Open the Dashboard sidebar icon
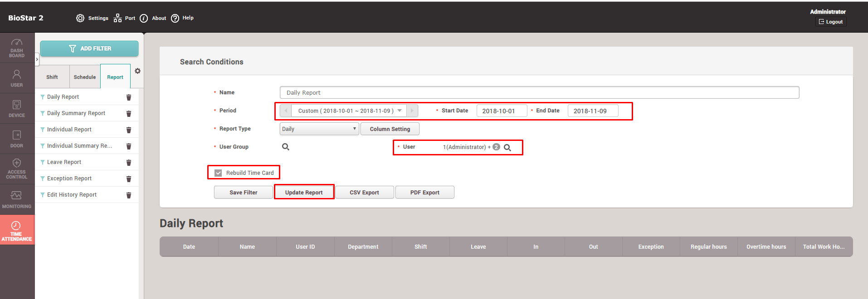The image size is (868, 299). click(17, 48)
